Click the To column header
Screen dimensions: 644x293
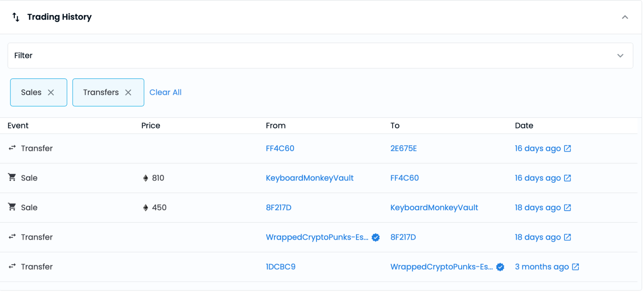tap(395, 126)
